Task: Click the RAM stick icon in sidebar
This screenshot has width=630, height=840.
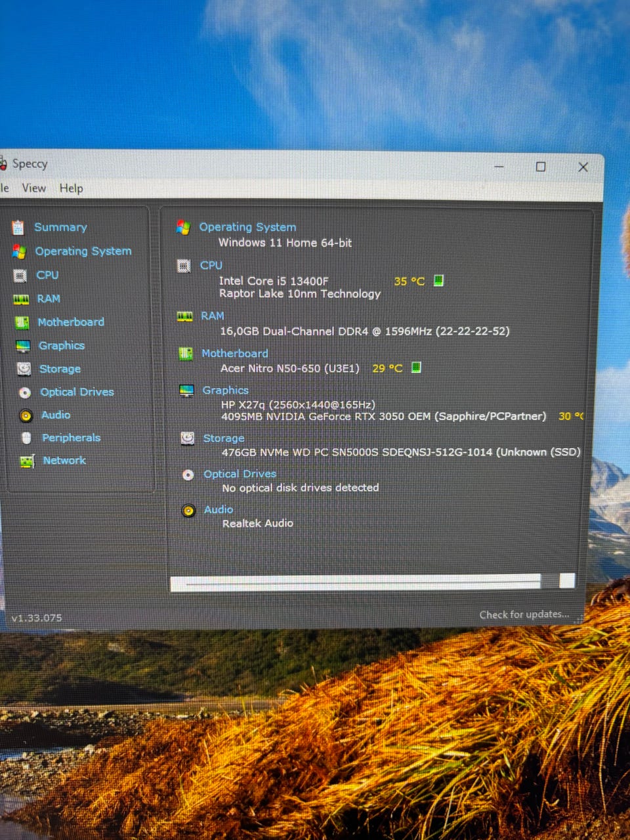Action: [21, 299]
